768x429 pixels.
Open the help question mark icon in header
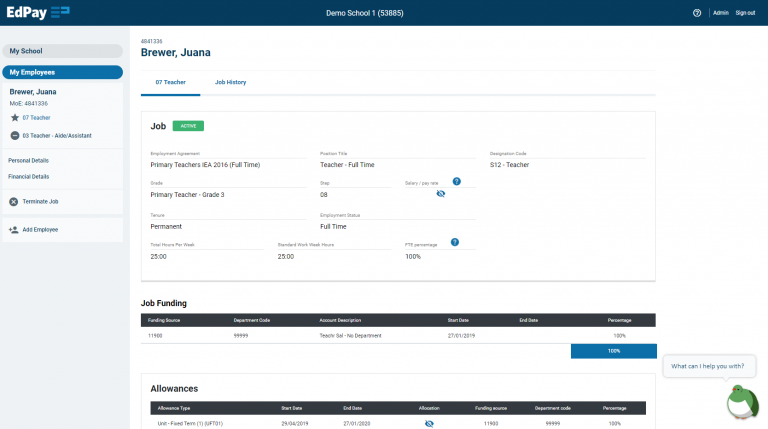696,13
